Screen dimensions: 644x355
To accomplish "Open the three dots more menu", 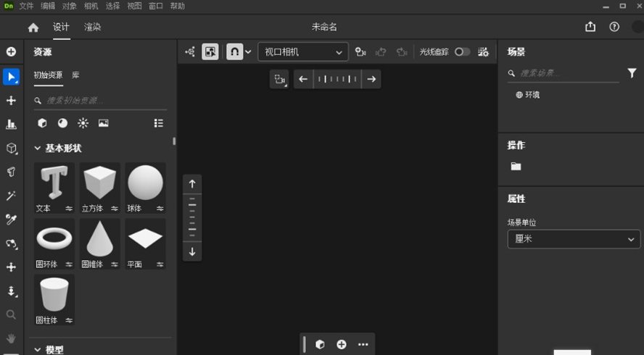I will 363,344.
